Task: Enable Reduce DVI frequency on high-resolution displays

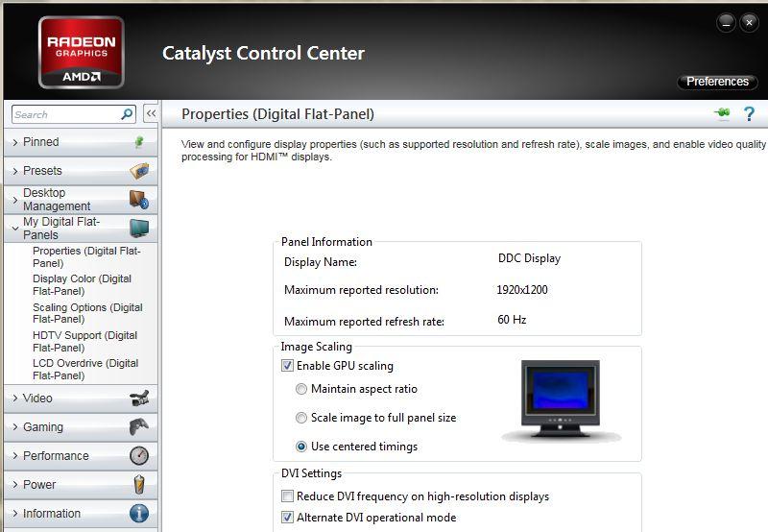Action: (287, 496)
